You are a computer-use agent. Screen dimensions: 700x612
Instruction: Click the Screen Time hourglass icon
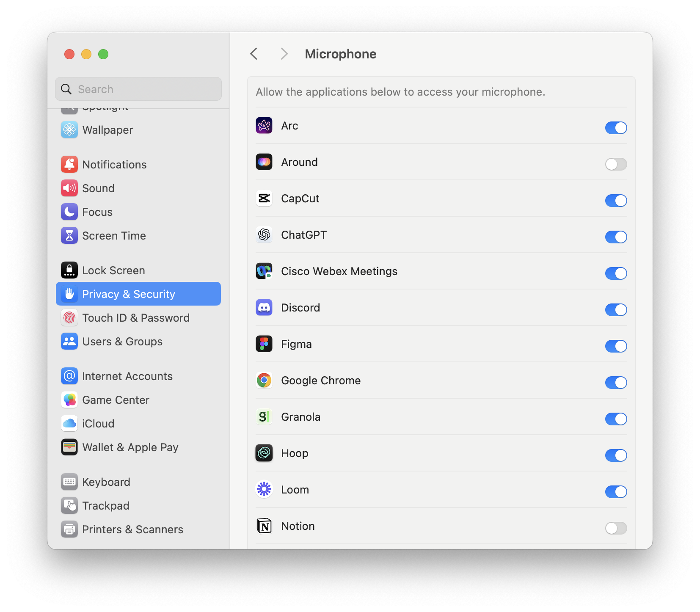[69, 236]
